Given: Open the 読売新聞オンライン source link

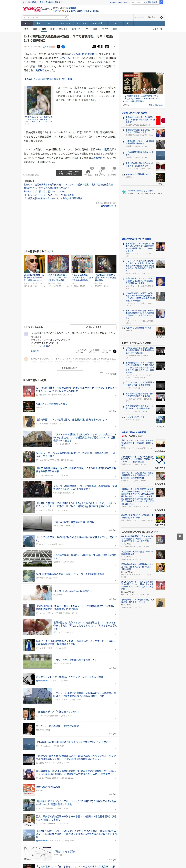Looking at the screenshot, I should tap(108, 206).
